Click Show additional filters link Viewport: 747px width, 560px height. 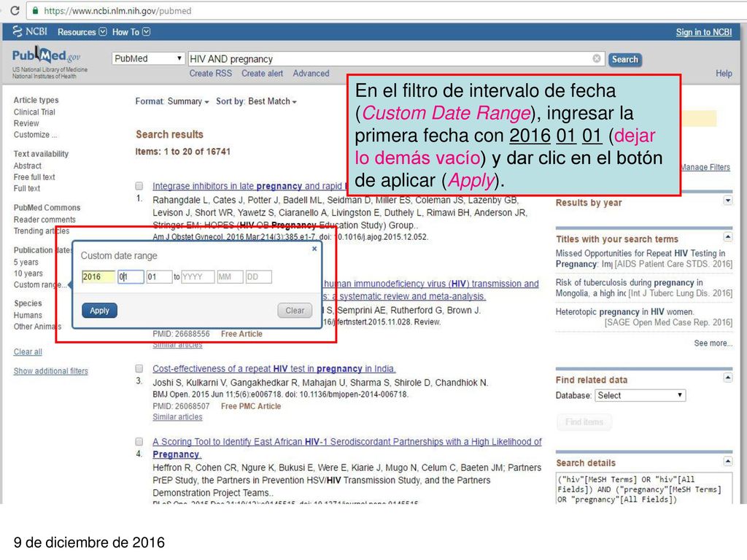coord(50,371)
